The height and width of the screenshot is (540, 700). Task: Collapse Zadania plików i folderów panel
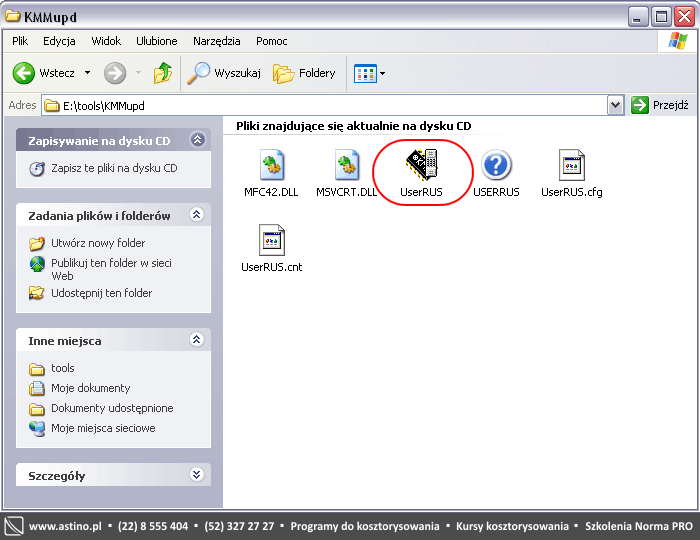197,215
